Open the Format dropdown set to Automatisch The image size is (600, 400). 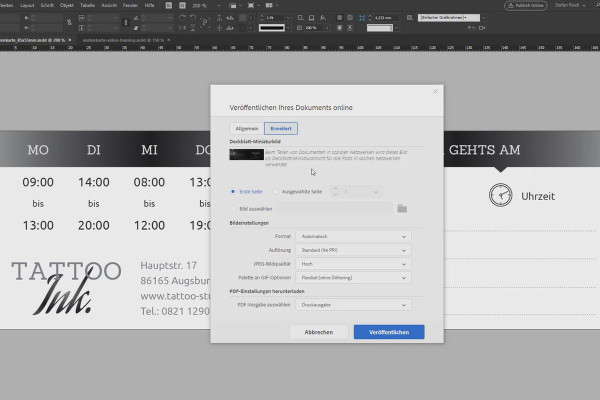click(x=354, y=237)
